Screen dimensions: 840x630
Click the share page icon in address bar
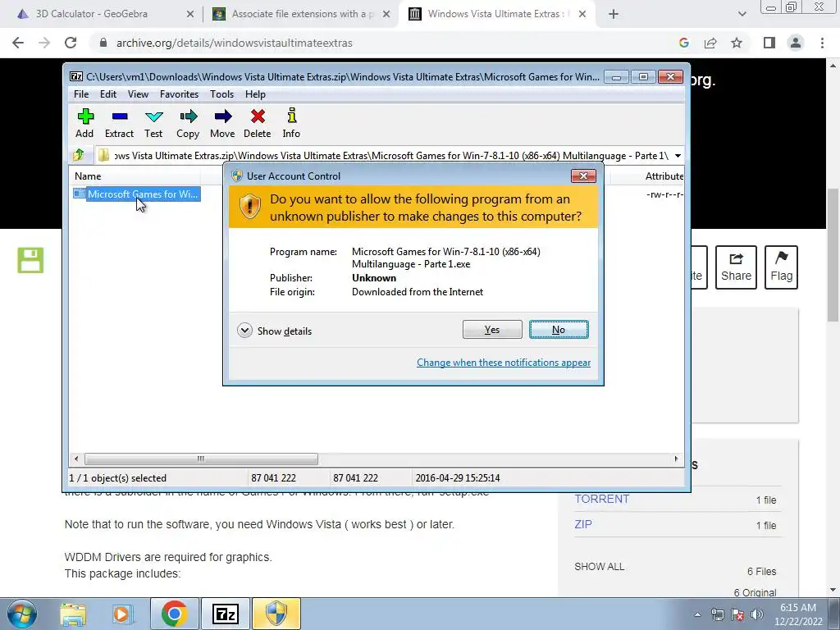[710, 43]
